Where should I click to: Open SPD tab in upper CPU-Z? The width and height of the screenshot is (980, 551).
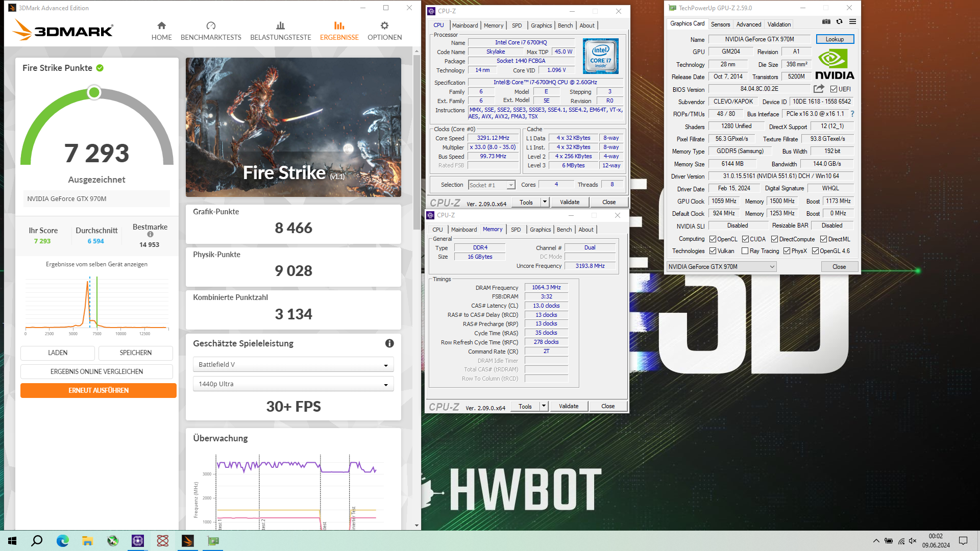(x=517, y=26)
